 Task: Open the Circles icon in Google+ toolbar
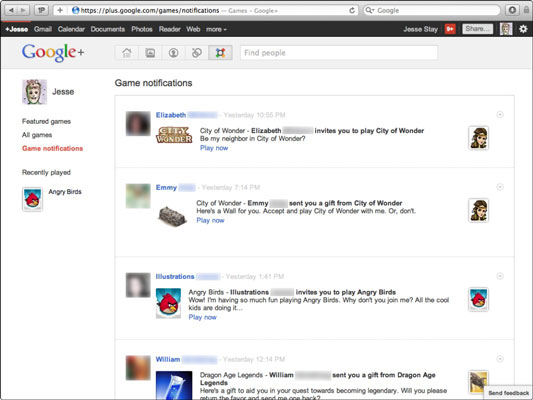[196, 53]
